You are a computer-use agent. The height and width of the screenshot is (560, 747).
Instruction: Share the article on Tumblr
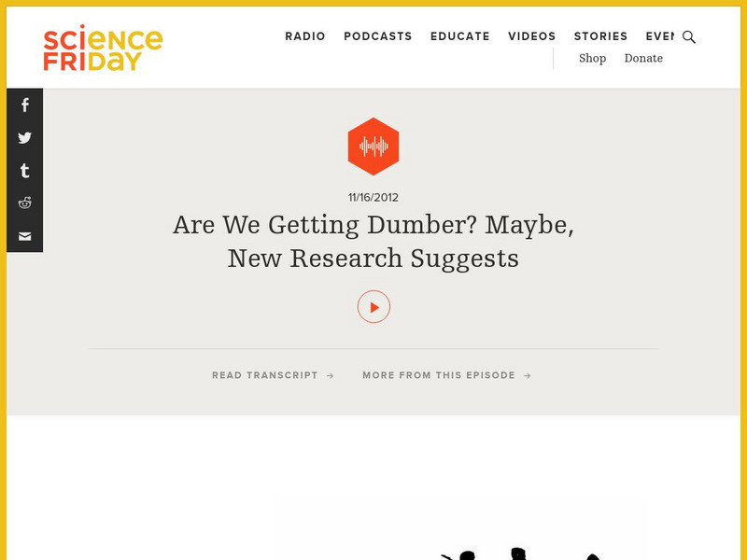coord(24,170)
